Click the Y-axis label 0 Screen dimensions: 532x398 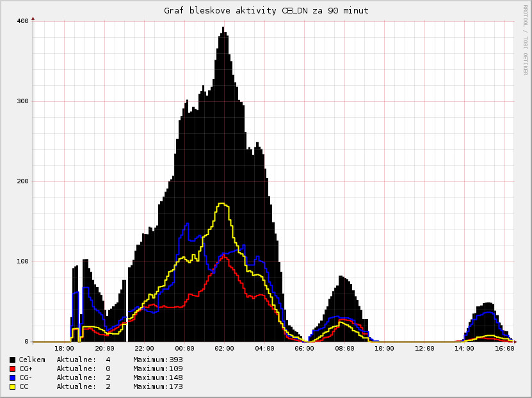point(27,342)
